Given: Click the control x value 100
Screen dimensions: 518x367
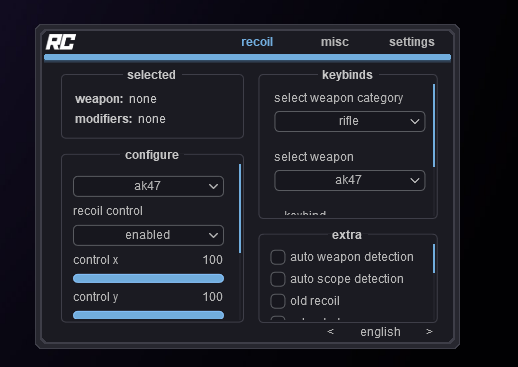Looking at the screenshot, I should pyautogui.click(x=213, y=260).
